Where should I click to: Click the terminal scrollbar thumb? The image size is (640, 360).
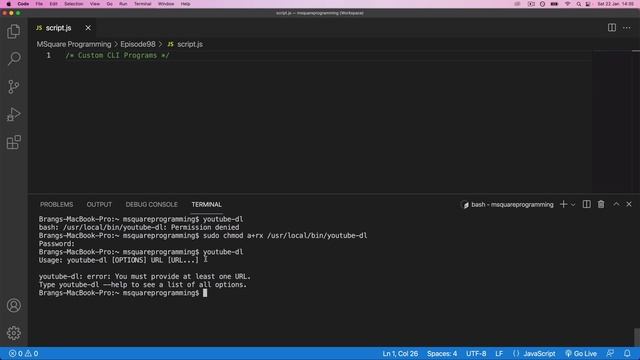pyautogui.click(x=637, y=337)
